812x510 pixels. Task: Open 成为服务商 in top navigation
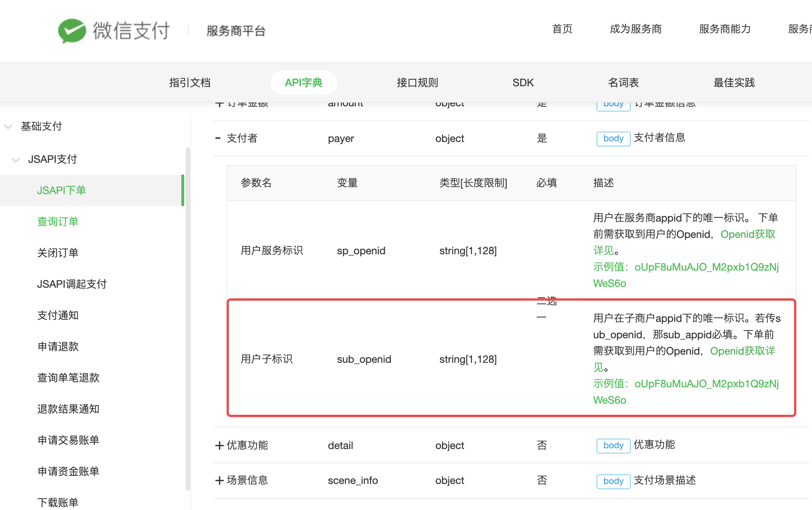[636, 29]
